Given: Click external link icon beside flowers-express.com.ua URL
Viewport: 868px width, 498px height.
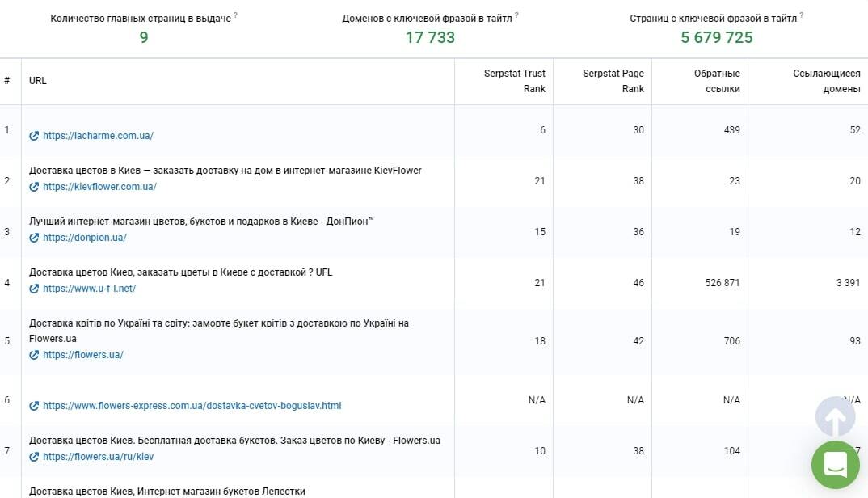Looking at the screenshot, I should 34,406.
